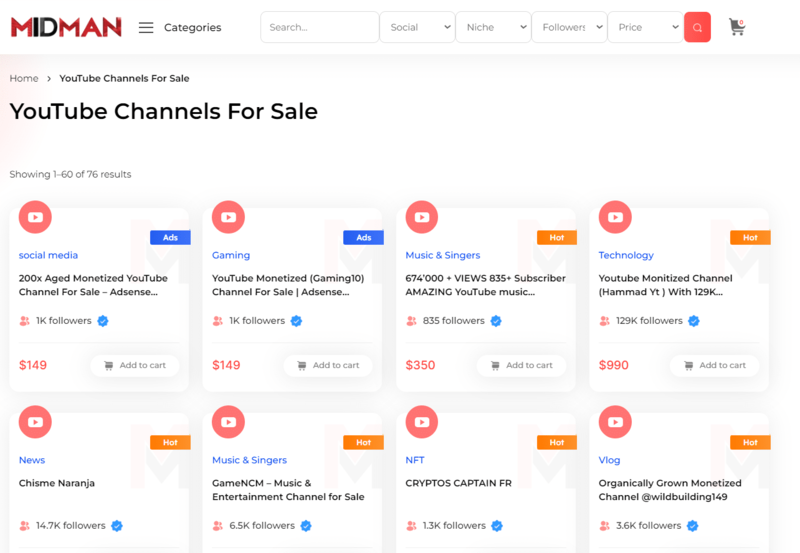800x553 pixels.
Task: Open the Categories menu
Action: pyautogui.click(x=192, y=27)
